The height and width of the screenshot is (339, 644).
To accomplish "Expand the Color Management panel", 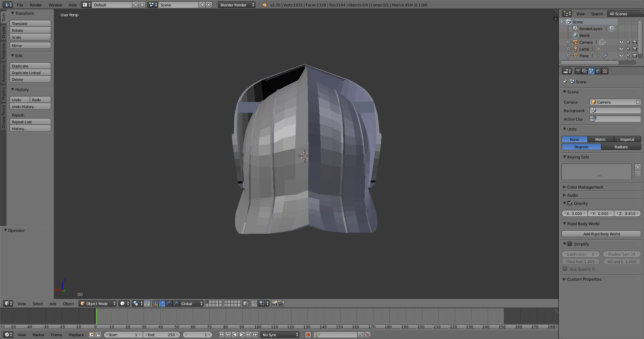I will point(585,187).
